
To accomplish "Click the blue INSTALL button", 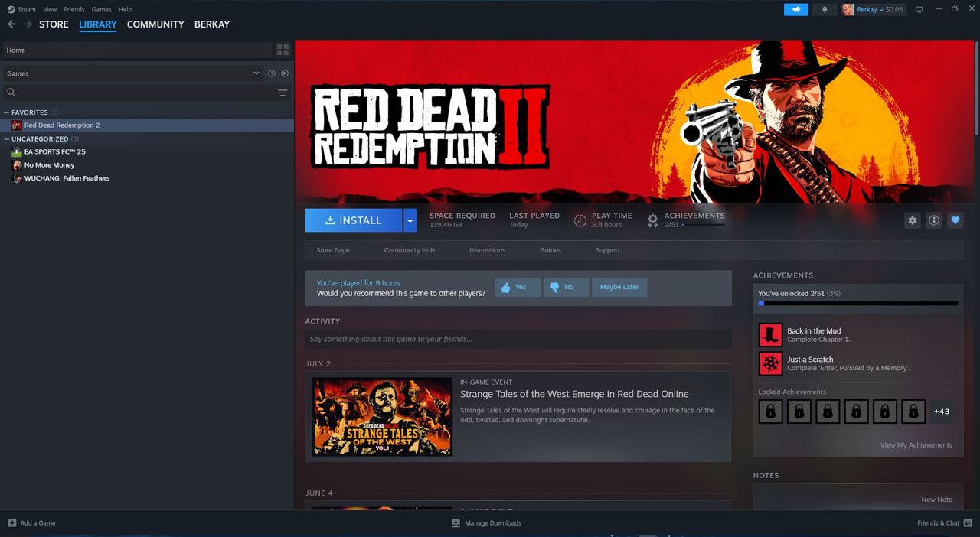I will click(354, 220).
